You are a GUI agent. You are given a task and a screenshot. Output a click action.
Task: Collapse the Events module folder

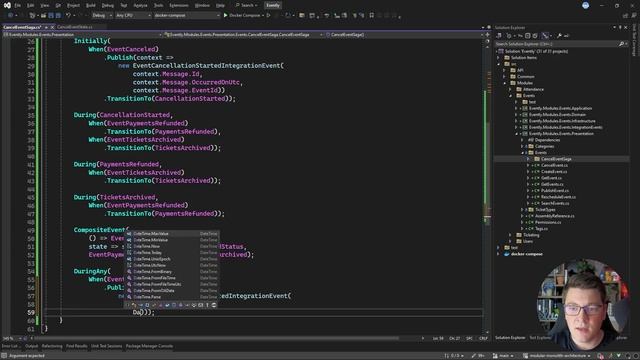(510, 96)
